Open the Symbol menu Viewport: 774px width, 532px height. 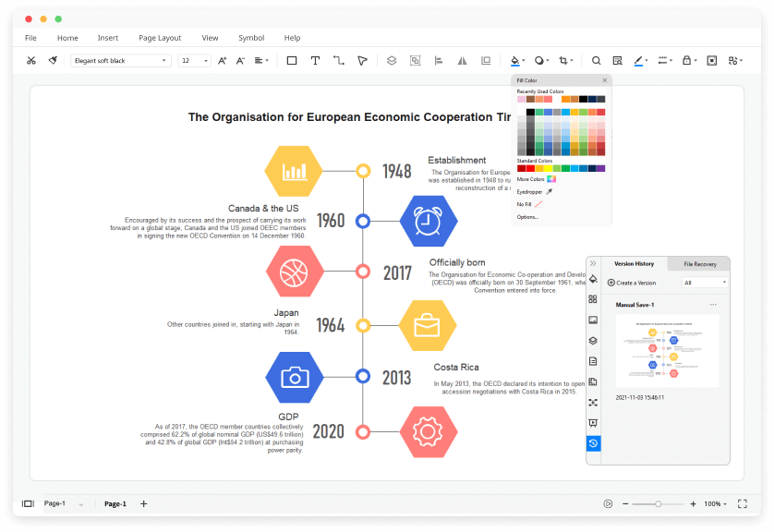point(251,38)
